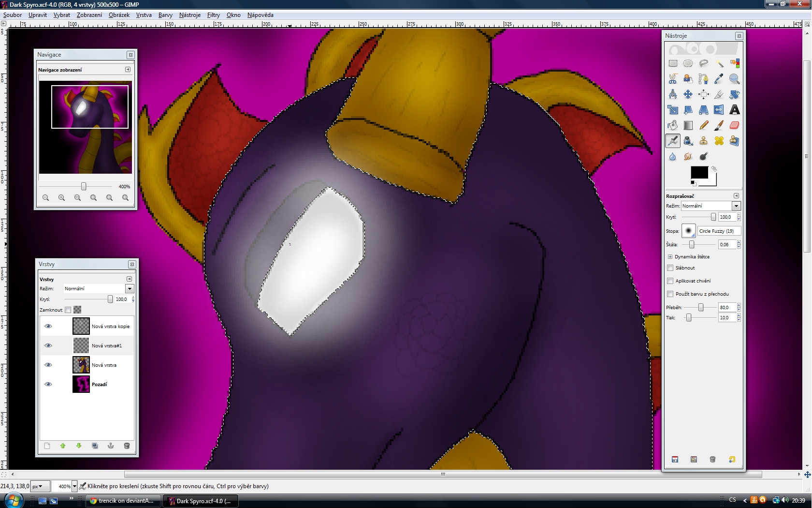This screenshot has width=812, height=508.
Task: Hide the 'Nová vrstva' layer eye icon
Action: click(48, 365)
